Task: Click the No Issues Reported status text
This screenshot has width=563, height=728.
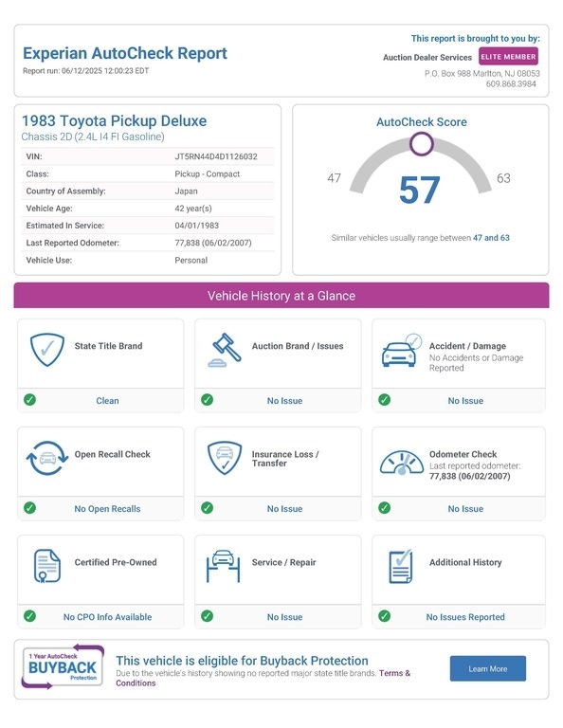Action: [465, 617]
